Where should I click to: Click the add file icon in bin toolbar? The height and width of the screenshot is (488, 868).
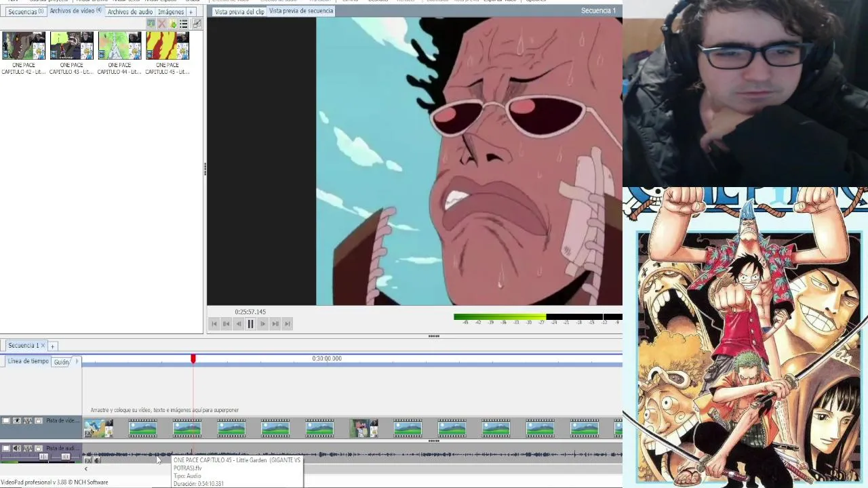click(173, 24)
